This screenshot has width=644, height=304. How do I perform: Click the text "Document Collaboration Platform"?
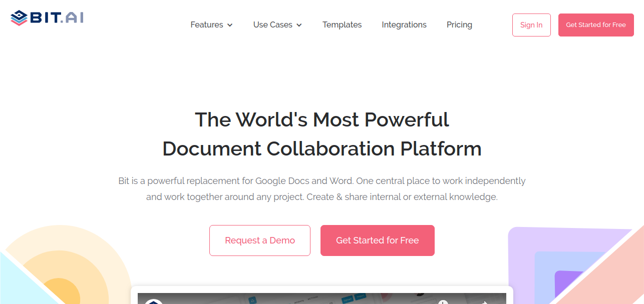(x=322, y=148)
